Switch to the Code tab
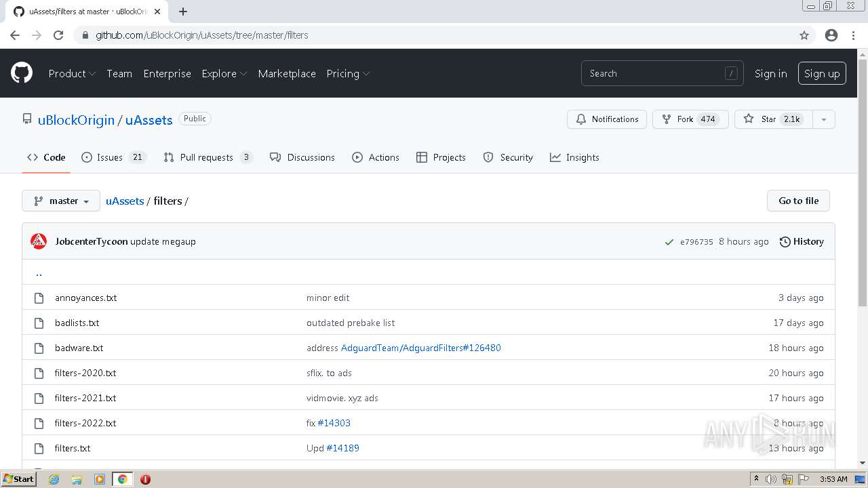The width and height of the screenshot is (868, 488). click(46, 157)
